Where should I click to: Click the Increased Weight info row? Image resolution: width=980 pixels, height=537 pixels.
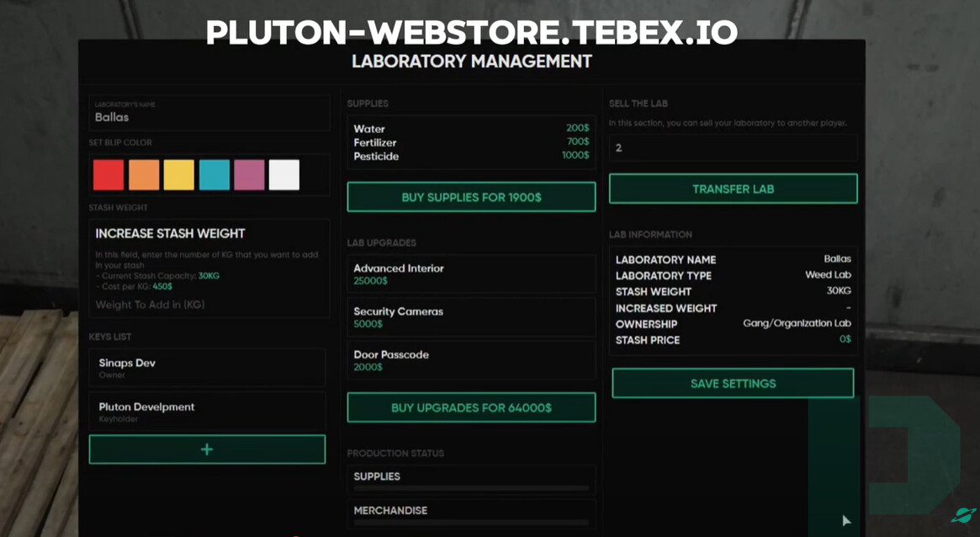point(734,307)
